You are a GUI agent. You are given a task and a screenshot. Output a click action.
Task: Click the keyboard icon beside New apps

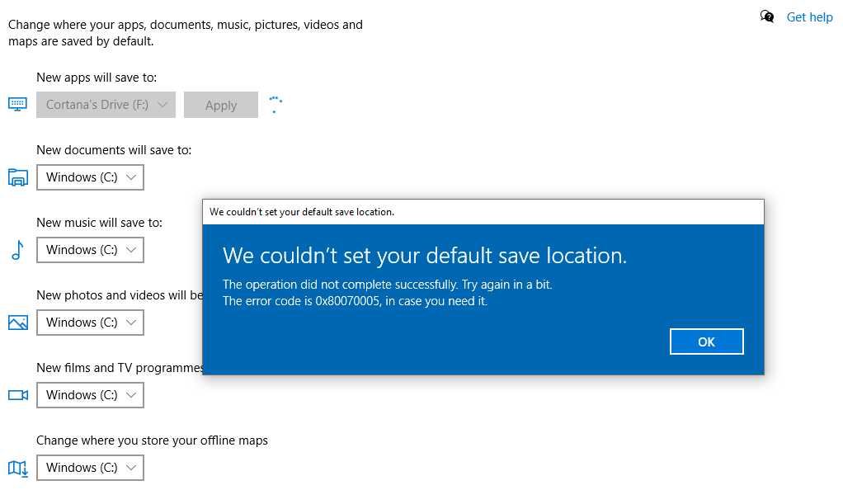coord(18,105)
